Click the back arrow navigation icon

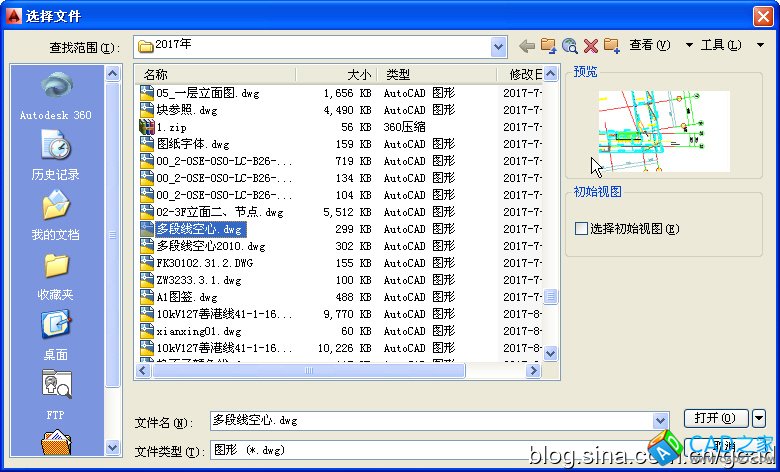coord(527,45)
